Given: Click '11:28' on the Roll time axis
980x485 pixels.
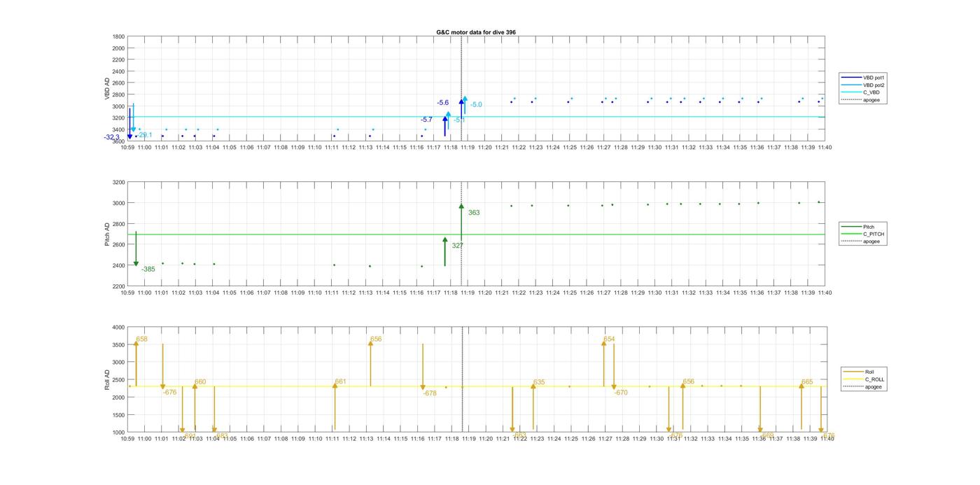Looking at the screenshot, I should point(622,439).
